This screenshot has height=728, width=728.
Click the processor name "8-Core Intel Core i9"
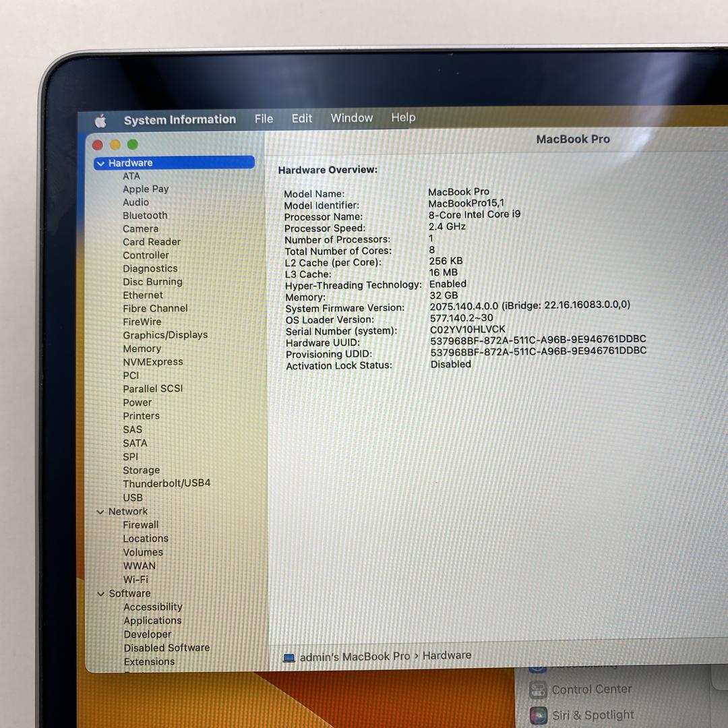[x=475, y=214]
